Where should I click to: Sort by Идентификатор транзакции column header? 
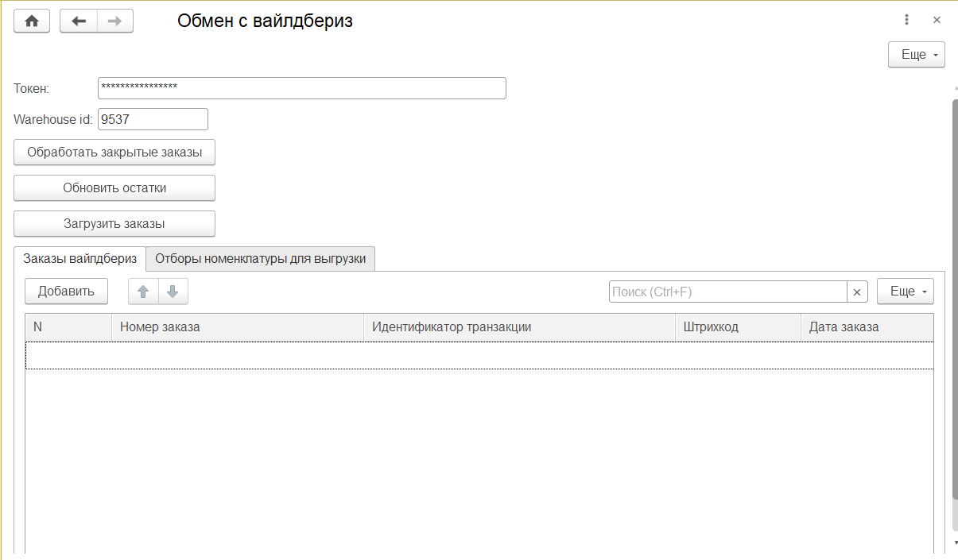pos(519,327)
